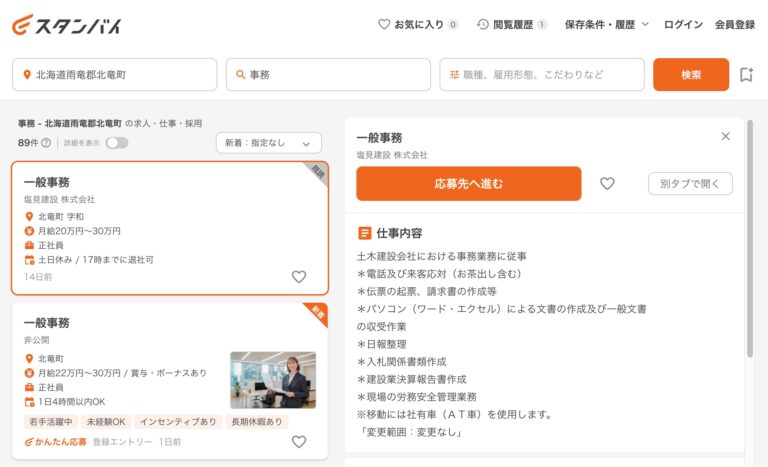Image resolution: width=768 pixels, height=467 pixels.
Task: Click the Stanby logo icon
Action: point(23,24)
